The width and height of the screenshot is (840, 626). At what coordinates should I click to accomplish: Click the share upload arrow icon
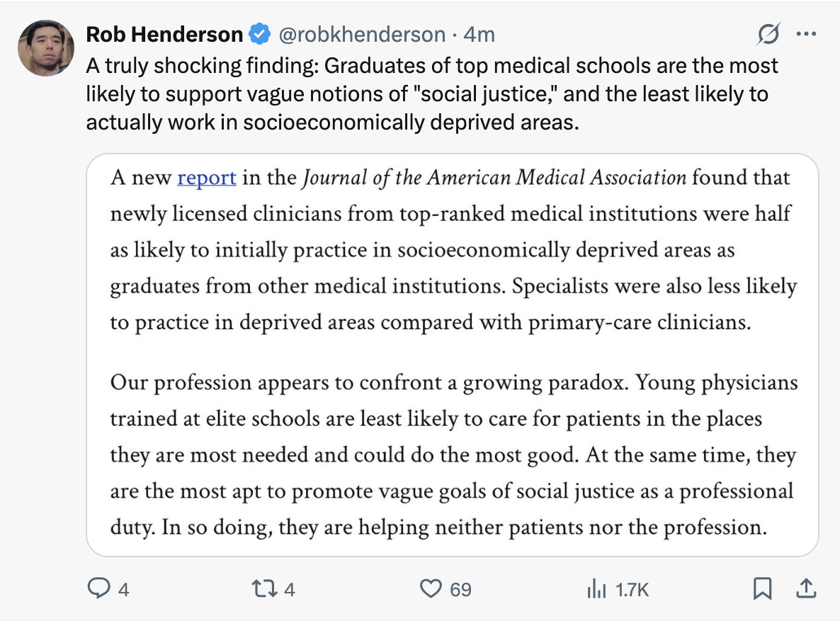(805, 588)
